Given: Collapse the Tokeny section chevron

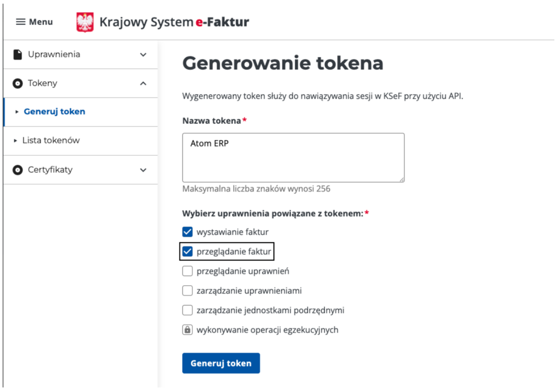Looking at the screenshot, I should pyautogui.click(x=143, y=83).
